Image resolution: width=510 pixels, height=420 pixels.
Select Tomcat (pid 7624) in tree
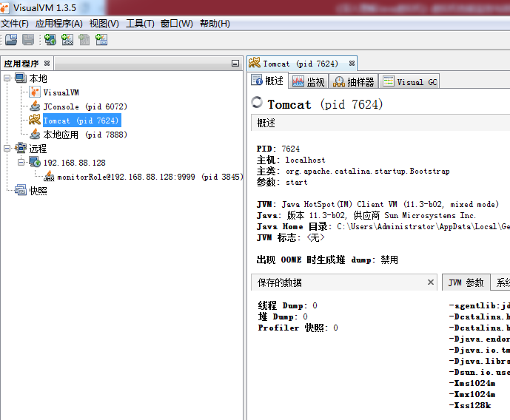point(81,121)
